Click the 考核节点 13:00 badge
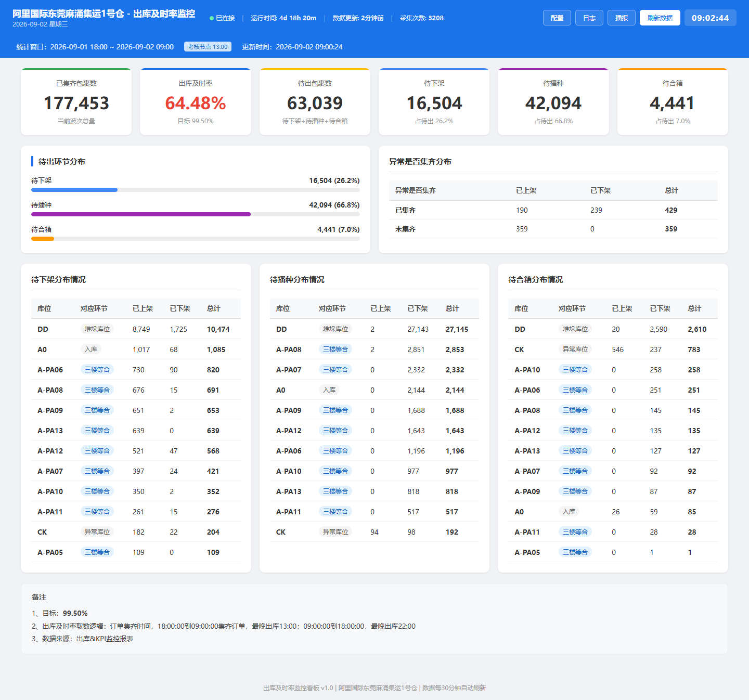This screenshot has height=700, width=749. pos(208,47)
